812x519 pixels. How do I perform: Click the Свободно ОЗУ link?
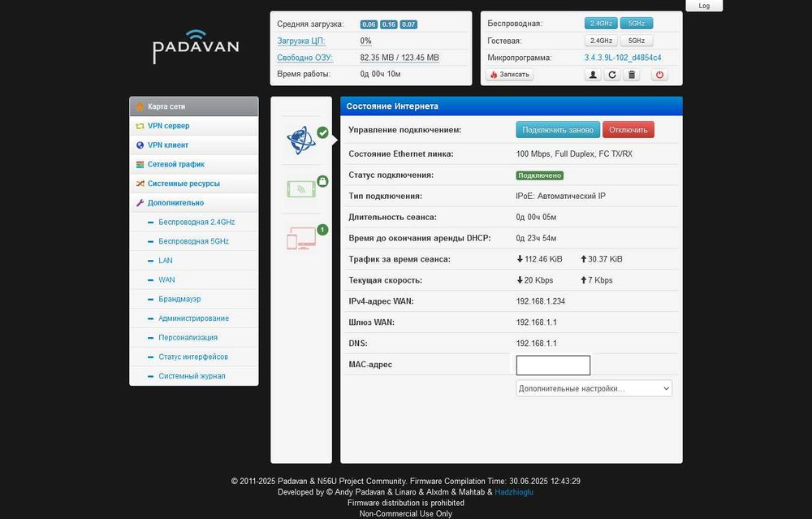pyautogui.click(x=304, y=58)
